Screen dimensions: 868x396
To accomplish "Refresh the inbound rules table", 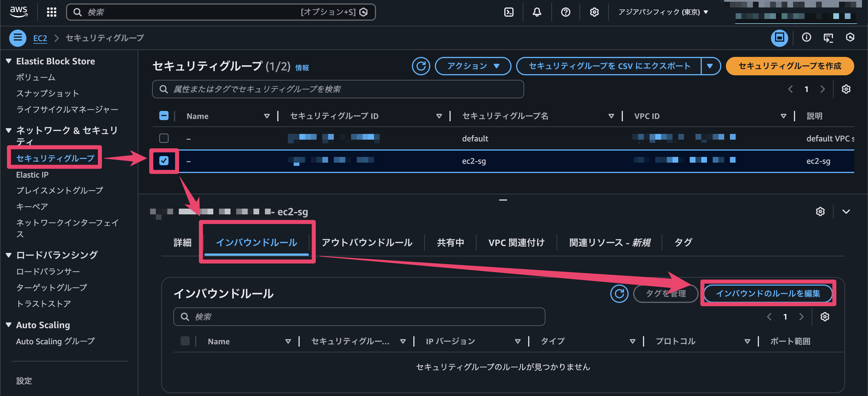I will point(619,293).
